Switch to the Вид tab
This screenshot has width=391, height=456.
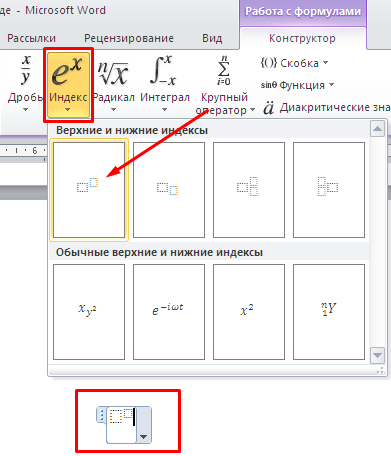(x=212, y=38)
